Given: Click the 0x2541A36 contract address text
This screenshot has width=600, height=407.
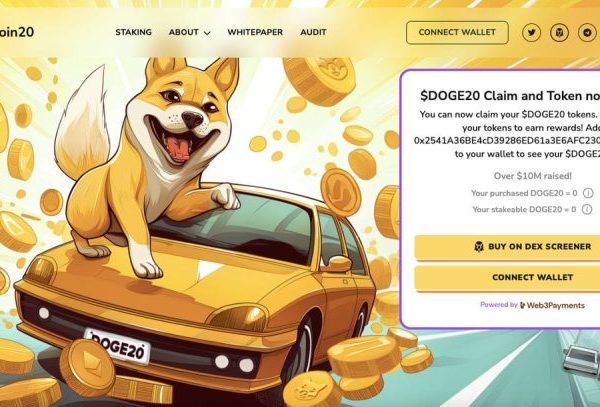Looking at the screenshot, I should [x=507, y=141].
